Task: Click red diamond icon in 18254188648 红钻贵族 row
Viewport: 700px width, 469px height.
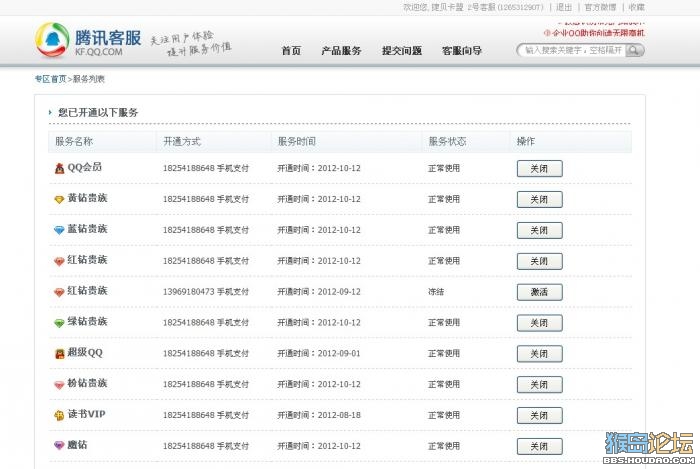Action: pyautogui.click(x=59, y=261)
